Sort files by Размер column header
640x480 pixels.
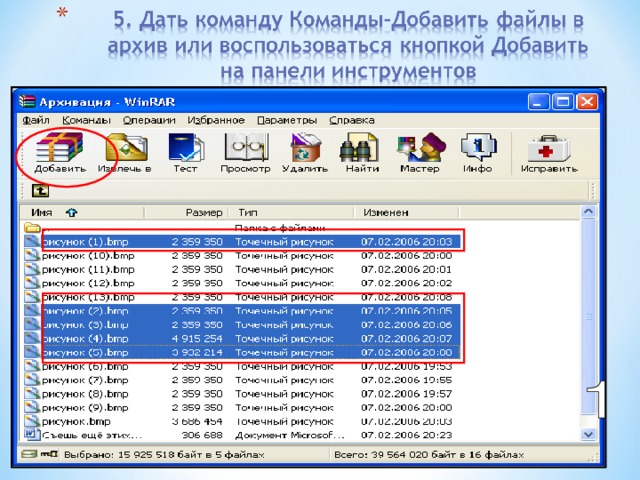point(203,213)
